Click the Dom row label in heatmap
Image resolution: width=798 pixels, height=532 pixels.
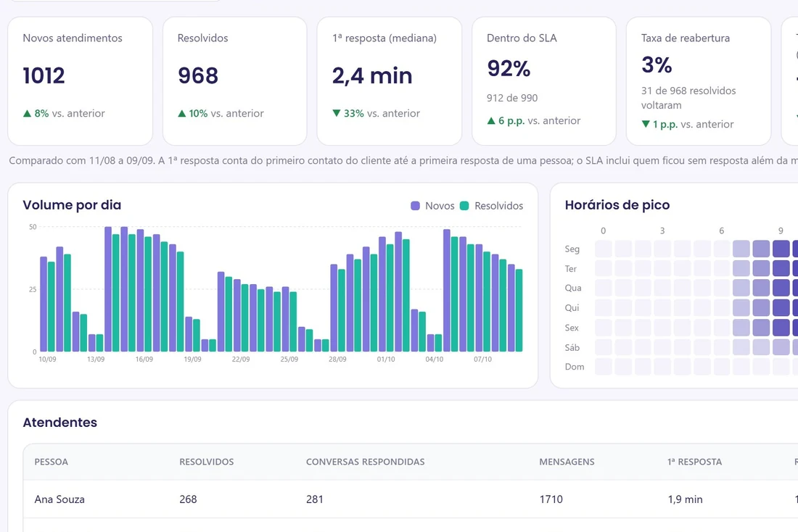tap(575, 367)
